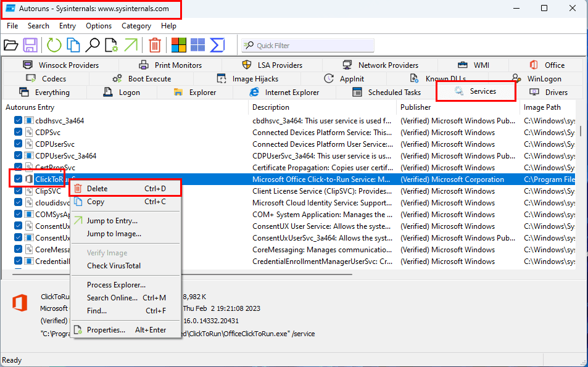Open the WMI tab
The height and width of the screenshot is (367, 588).
(473, 65)
